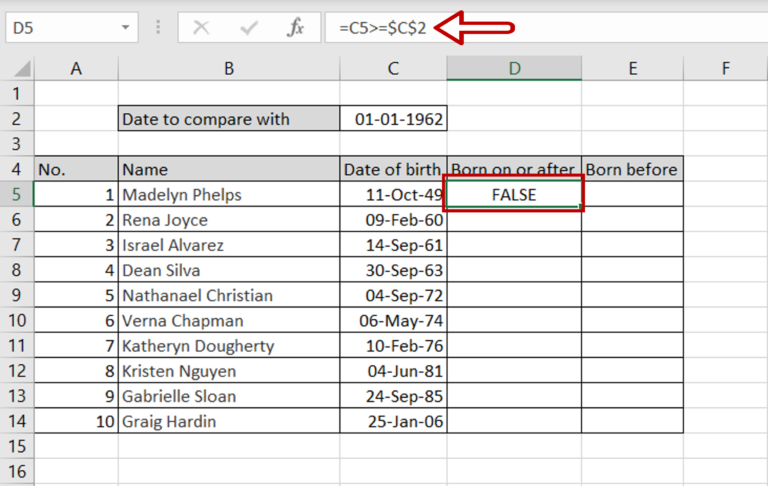Select the 'Date to compare with' cell
768x486 pixels.
click(229, 120)
